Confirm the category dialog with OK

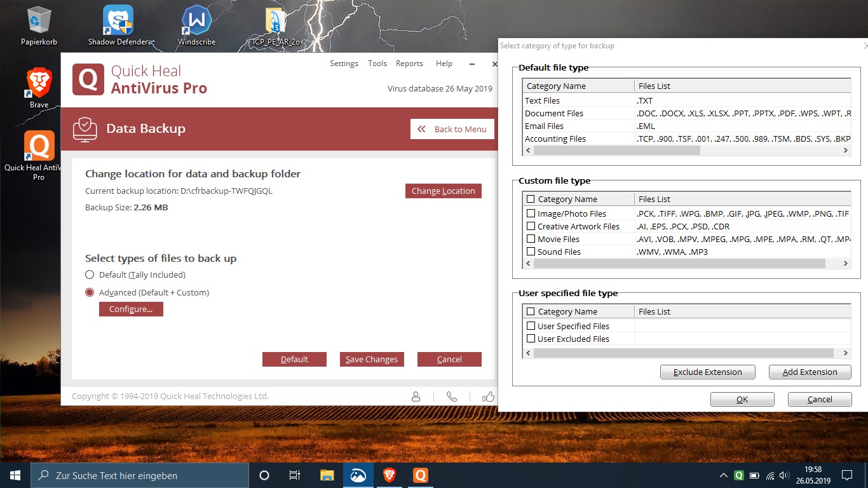pos(742,399)
